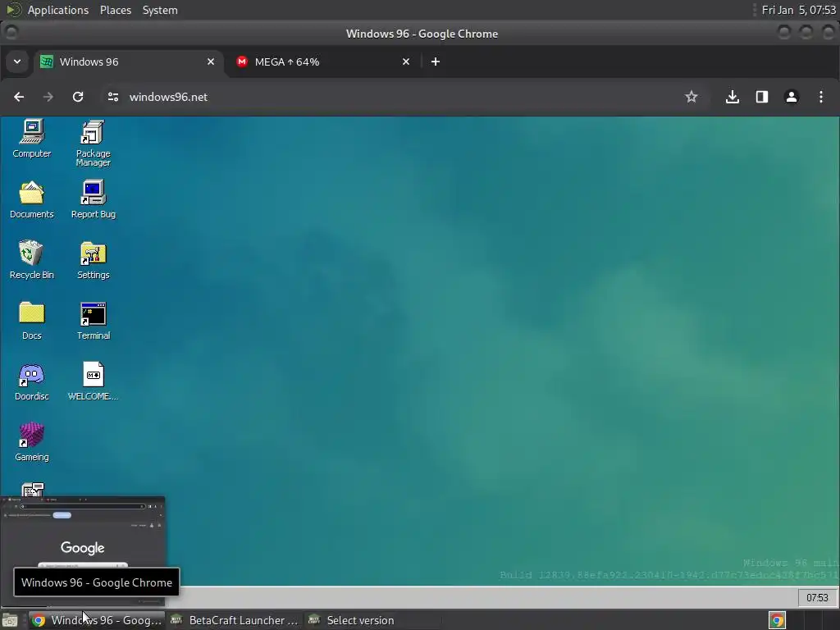This screenshot has width=840, height=630.
Task: Select Windows 96 Chrome taskbar button
Action: (x=97, y=620)
